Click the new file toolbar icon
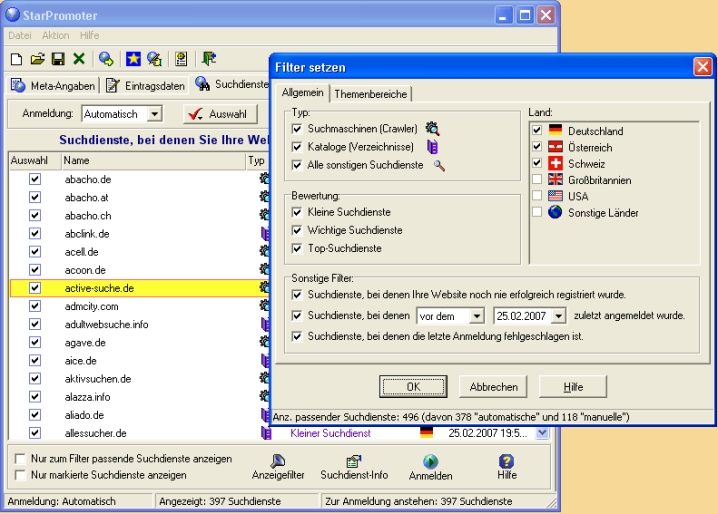 point(16,60)
